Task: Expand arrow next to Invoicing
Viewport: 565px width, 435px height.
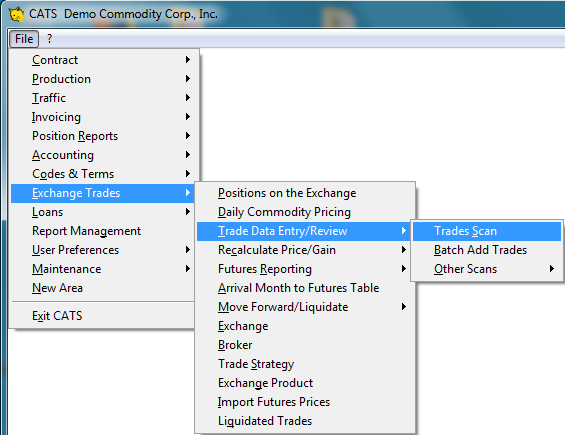Action: (188, 116)
